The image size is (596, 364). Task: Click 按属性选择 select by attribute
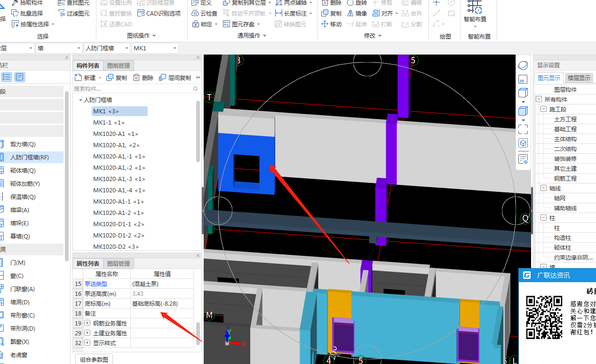point(32,24)
